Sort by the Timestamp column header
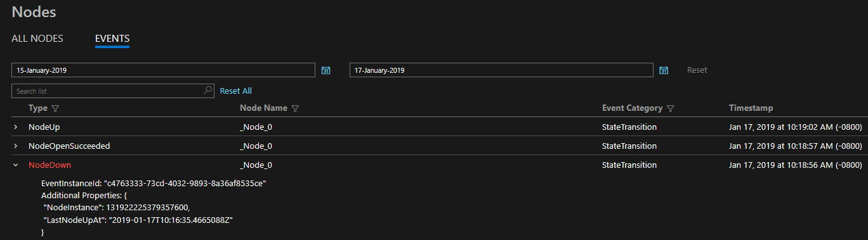 (751, 108)
